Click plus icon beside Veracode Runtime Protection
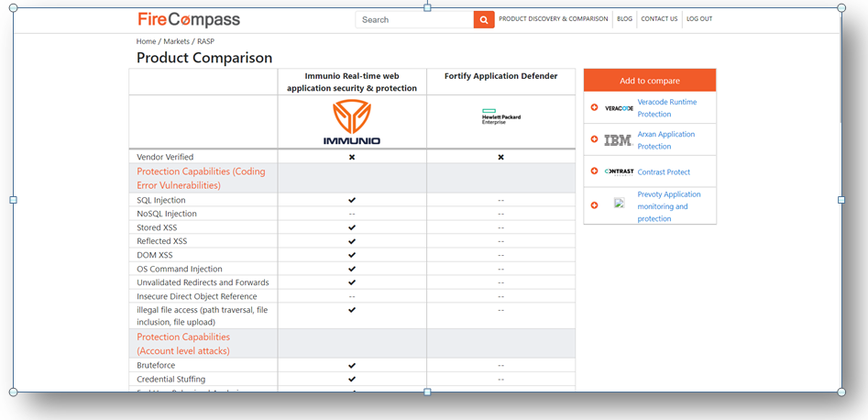The image size is (868, 420). (594, 107)
